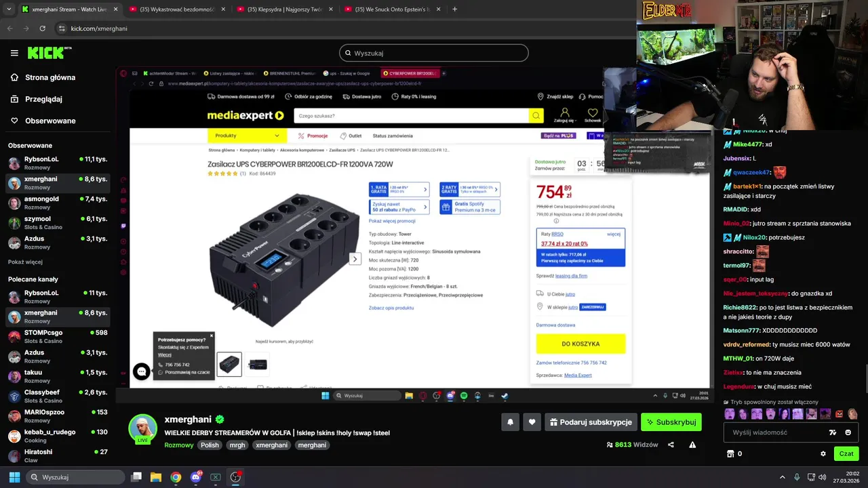Select the Polish tag
Screen dimensions: 868x488
click(x=210, y=445)
